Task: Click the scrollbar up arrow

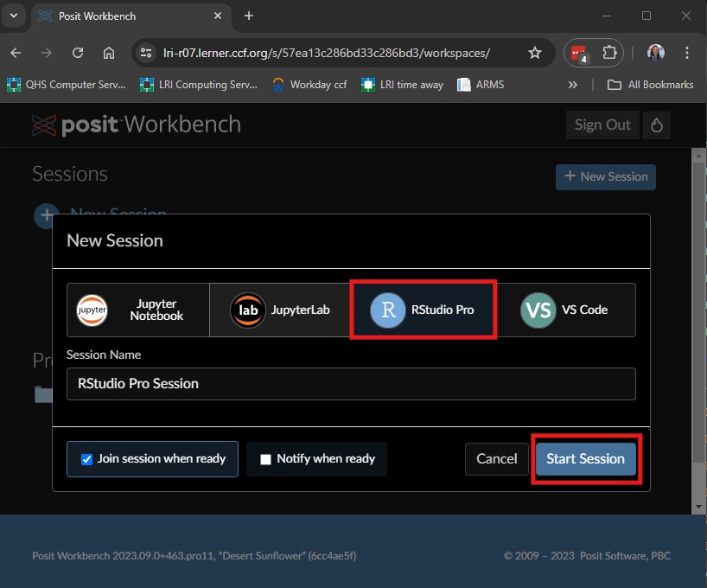Action: (698, 156)
